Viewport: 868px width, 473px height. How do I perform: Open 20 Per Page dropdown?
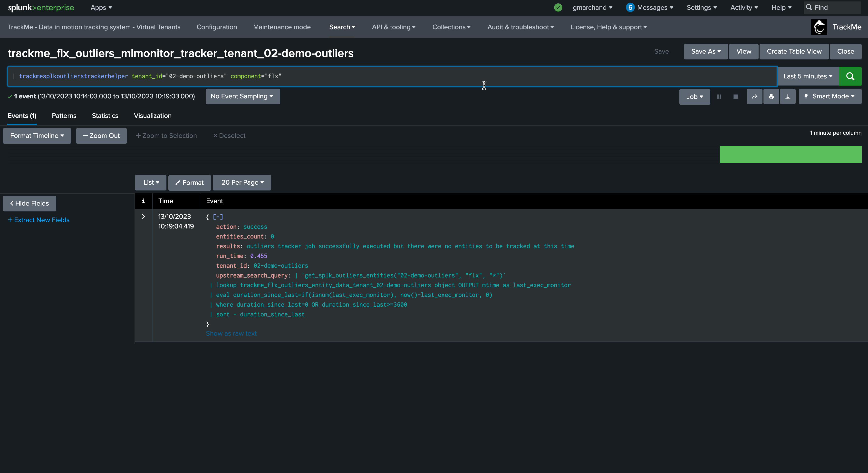(x=241, y=183)
